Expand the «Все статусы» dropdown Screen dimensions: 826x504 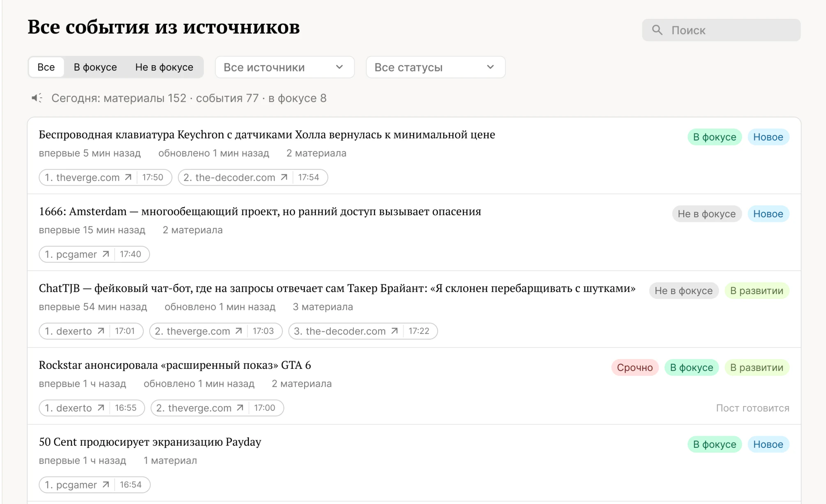coord(436,67)
